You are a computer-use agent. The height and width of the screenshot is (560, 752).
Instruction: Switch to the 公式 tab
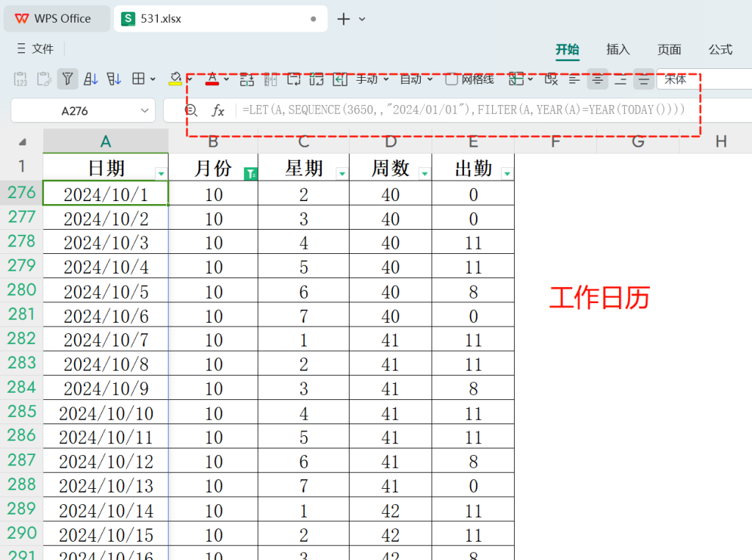720,49
